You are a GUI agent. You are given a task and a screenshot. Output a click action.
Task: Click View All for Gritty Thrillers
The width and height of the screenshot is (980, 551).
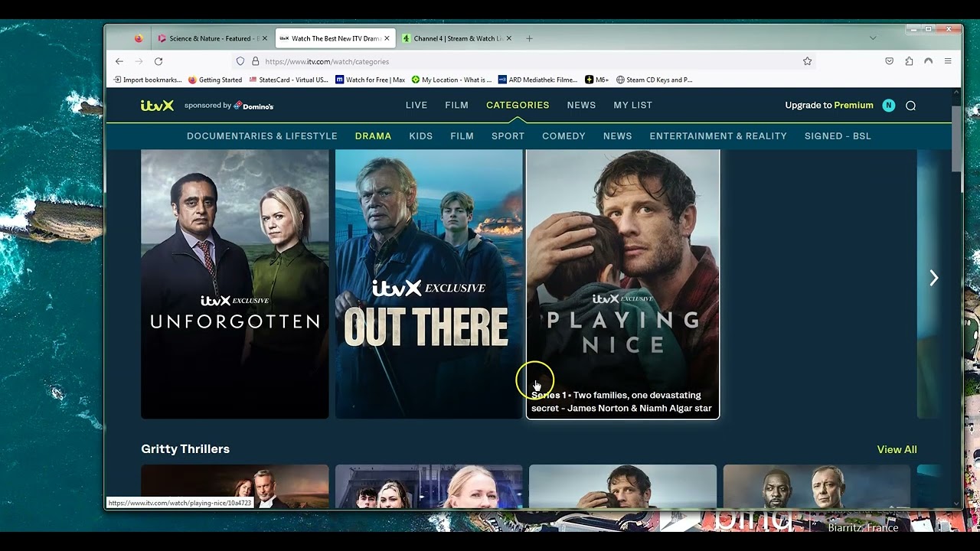click(x=897, y=449)
